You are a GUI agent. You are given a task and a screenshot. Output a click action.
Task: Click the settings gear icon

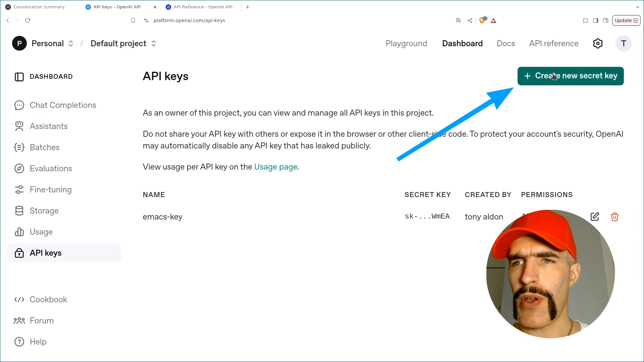(x=598, y=44)
